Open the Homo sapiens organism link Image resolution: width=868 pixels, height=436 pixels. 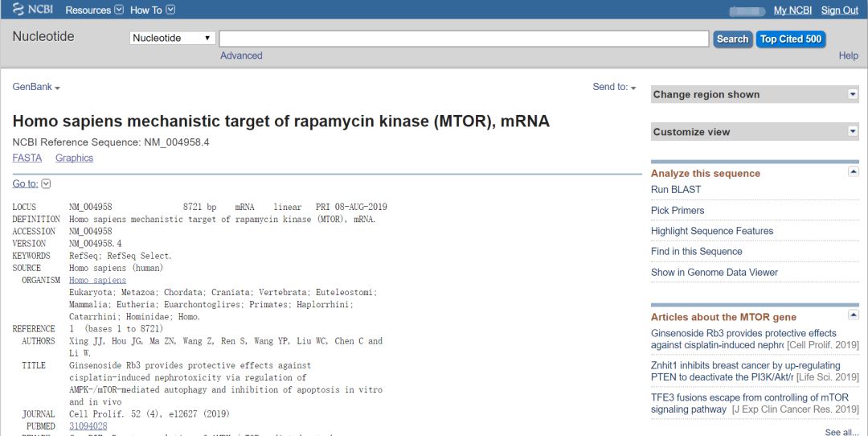(97, 280)
